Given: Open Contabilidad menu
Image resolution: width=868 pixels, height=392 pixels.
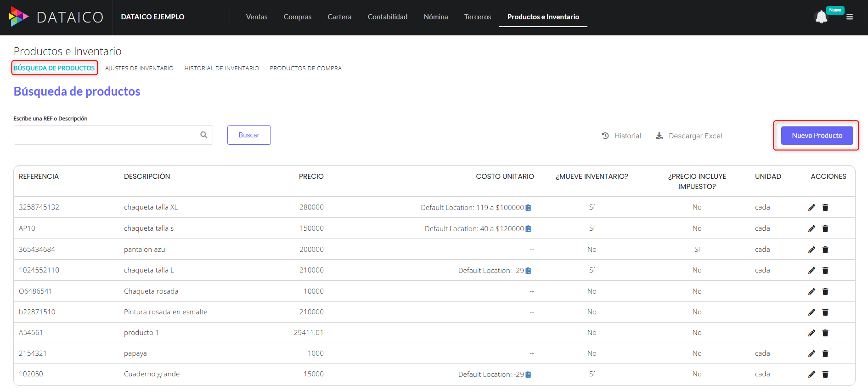Looking at the screenshot, I should (x=388, y=17).
